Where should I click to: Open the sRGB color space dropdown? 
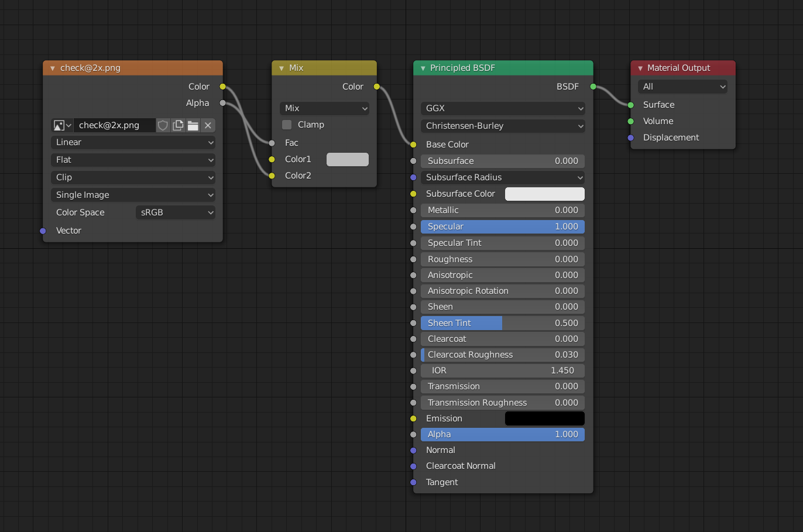click(176, 212)
